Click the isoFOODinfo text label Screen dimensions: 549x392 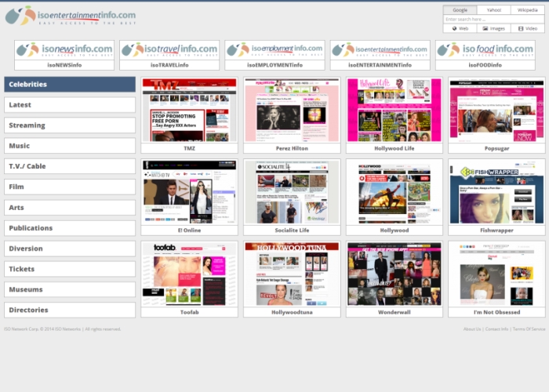(485, 65)
